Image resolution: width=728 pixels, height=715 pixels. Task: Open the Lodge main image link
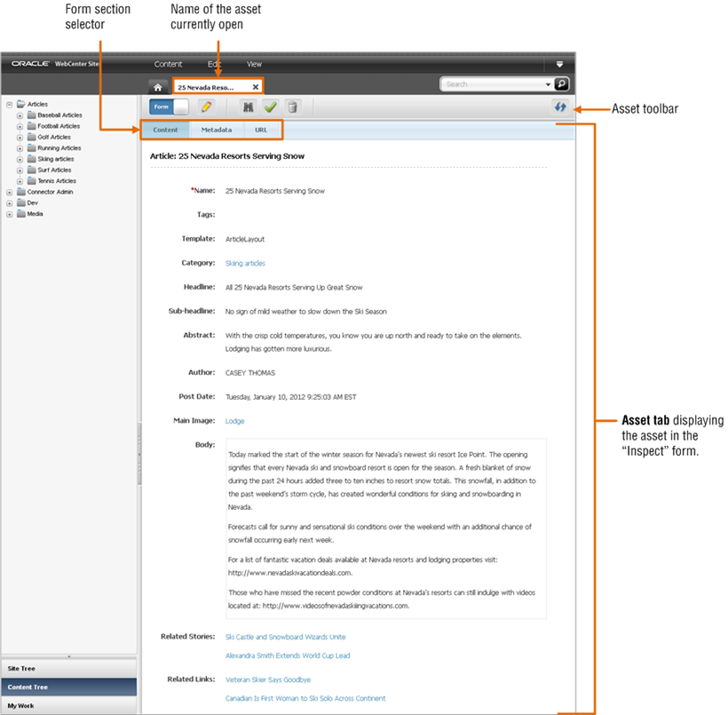[x=234, y=421]
